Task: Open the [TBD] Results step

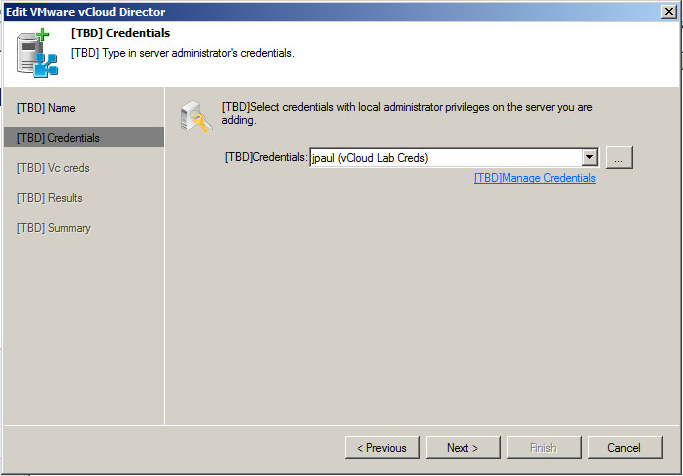Action: [x=50, y=198]
